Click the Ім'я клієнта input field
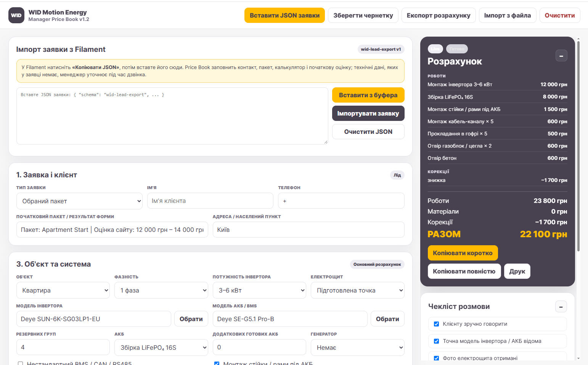Image resolution: width=588 pixels, height=365 pixels. click(x=210, y=201)
